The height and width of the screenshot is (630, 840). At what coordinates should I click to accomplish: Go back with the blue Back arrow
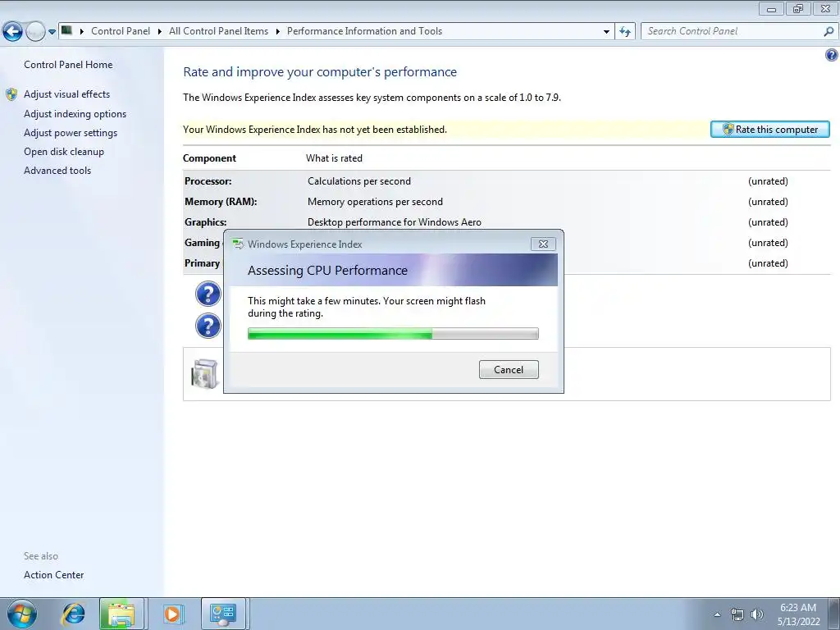(12, 32)
